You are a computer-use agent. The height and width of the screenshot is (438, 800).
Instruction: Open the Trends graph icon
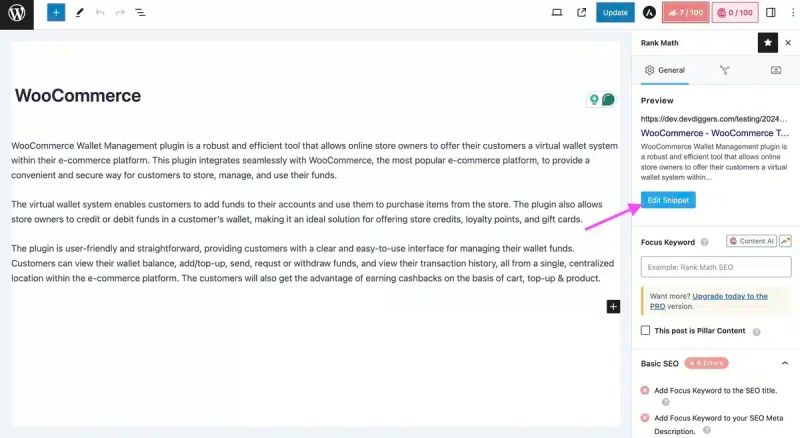[785, 241]
